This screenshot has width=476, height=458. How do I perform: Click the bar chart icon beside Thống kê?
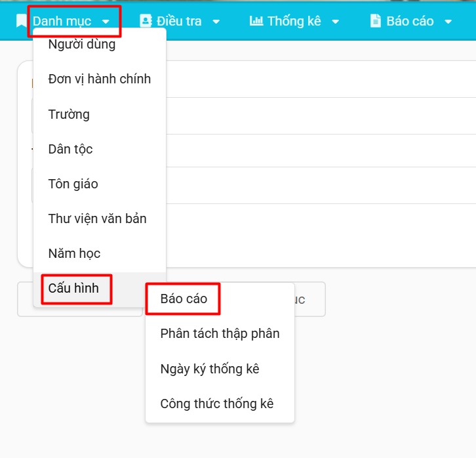[x=256, y=21]
